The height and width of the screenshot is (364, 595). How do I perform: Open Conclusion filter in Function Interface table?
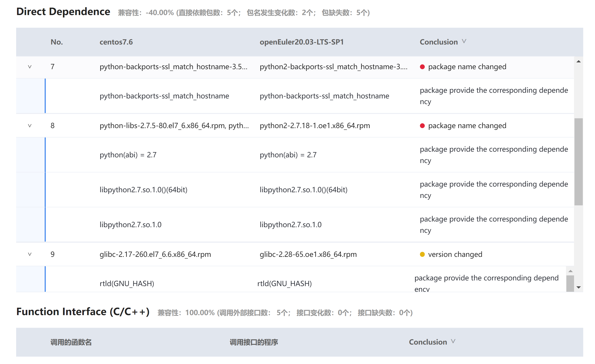(x=453, y=342)
